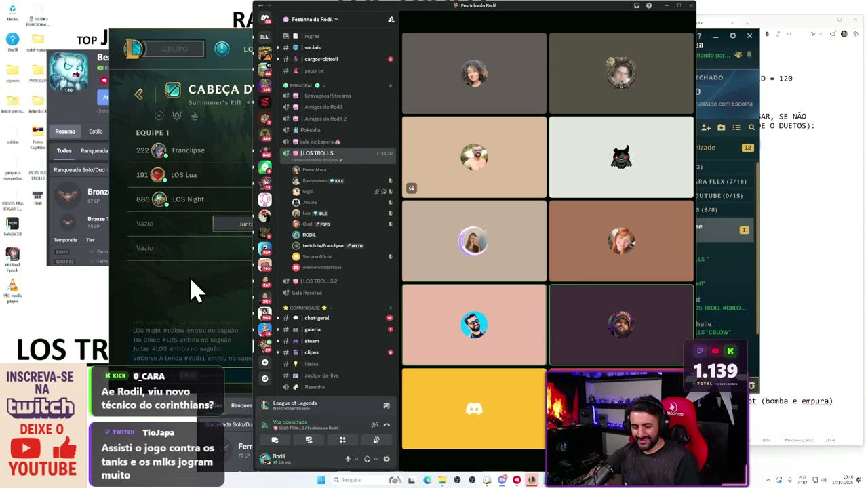Invite members to Festinha do Rodil
This screenshot has width=868, height=488.
(391, 19)
